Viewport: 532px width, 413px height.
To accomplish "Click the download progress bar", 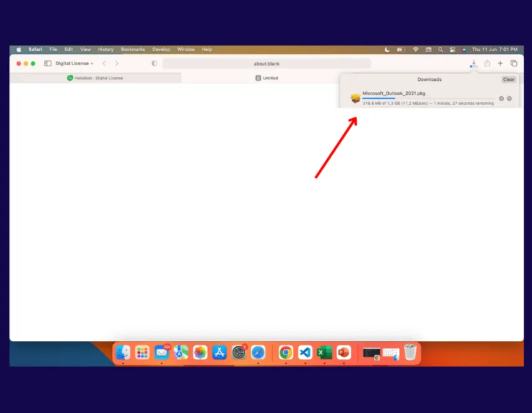I will [428, 99].
